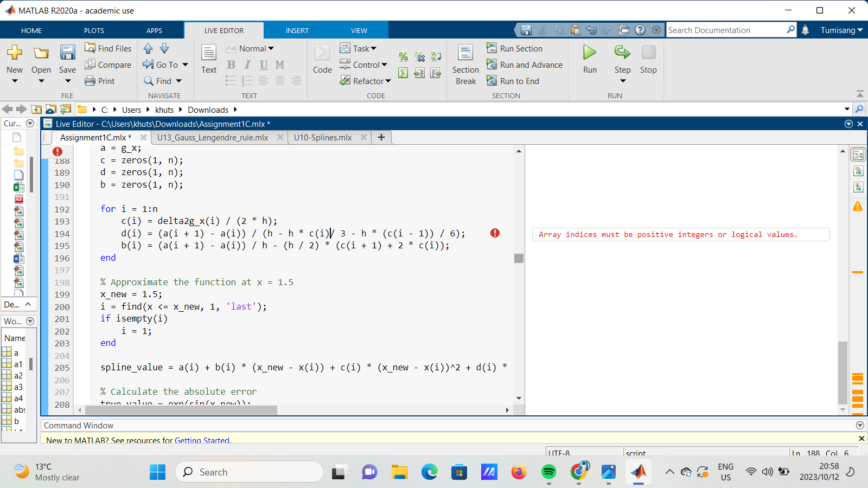The image size is (868, 488).
Task: Open the INSERT ribbon tab
Action: pyautogui.click(x=297, y=30)
